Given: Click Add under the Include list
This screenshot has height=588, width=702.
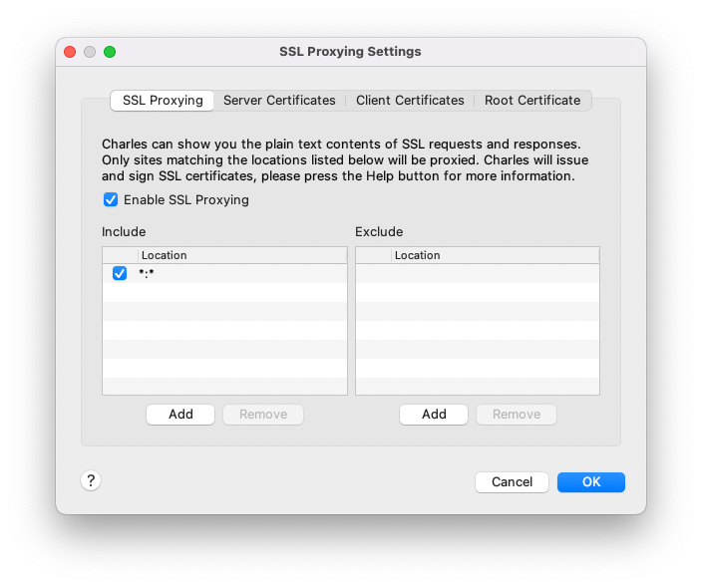Looking at the screenshot, I should coord(180,415).
